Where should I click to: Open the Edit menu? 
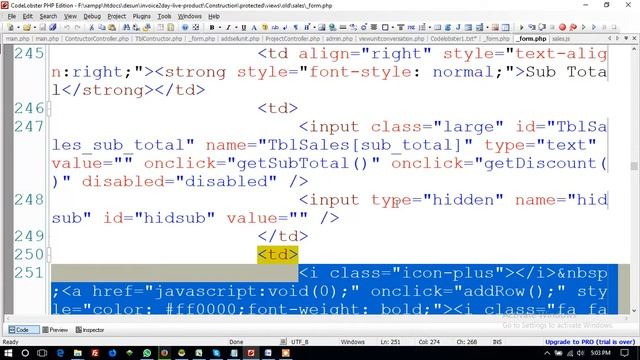click(x=27, y=16)
